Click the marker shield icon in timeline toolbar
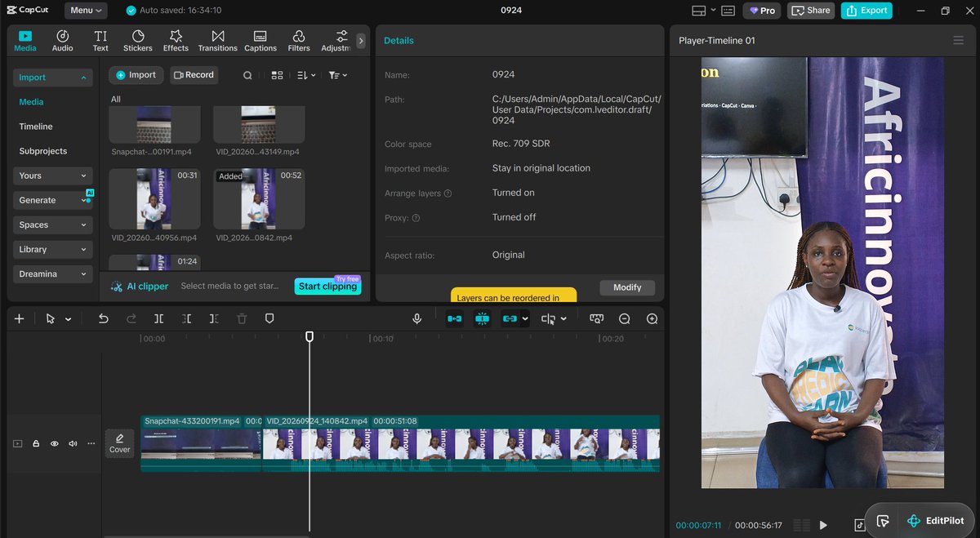 (269, 319)
